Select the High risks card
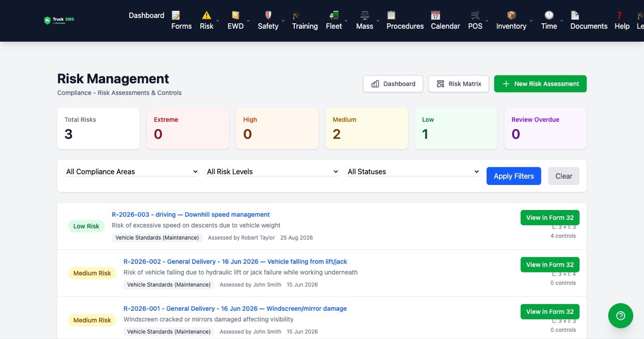Screen dimensions: 644x339 277,128
